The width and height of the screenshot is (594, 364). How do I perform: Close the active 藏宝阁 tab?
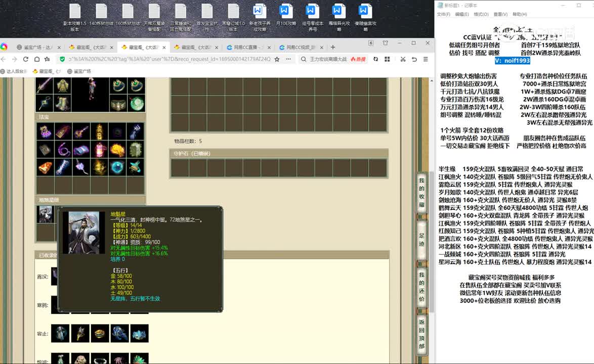pyautogui.click(x=164, y=48)
